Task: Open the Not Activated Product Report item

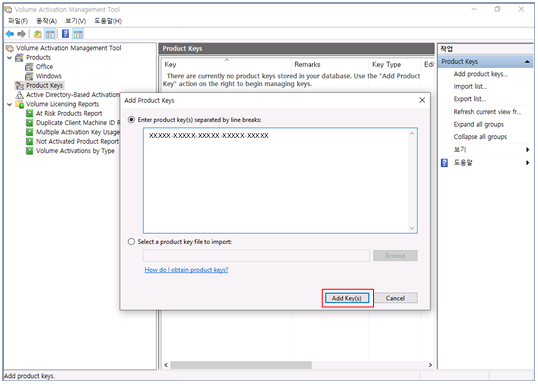Action: (x=77, y=141)
